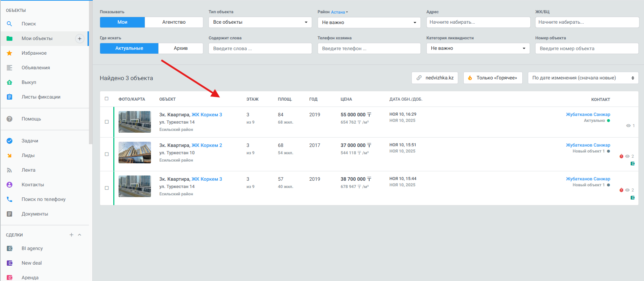Click the Выкуп house icon in sidebar

coord(9,82)
